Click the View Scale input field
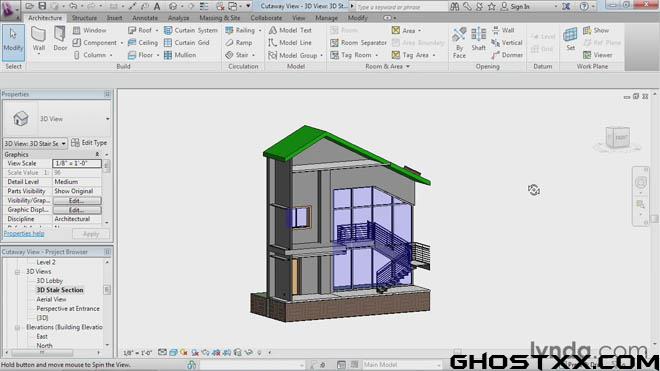Screen dimensions: 660x371 coord(77,163)
